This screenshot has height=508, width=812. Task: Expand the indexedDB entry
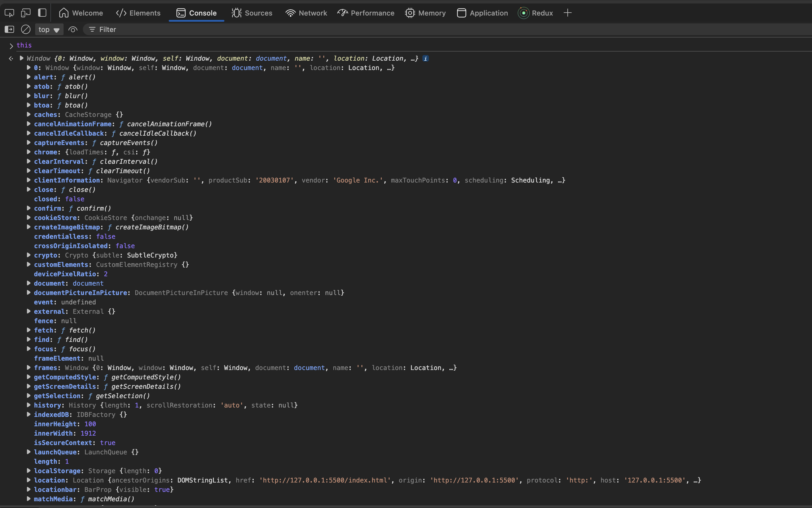click(x=28, y=415)
